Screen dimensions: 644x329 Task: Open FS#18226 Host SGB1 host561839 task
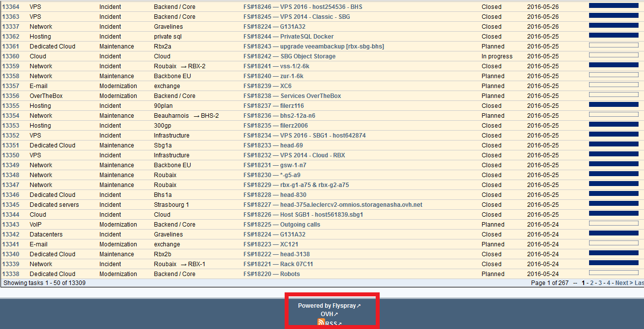click(x=303, y=215)
